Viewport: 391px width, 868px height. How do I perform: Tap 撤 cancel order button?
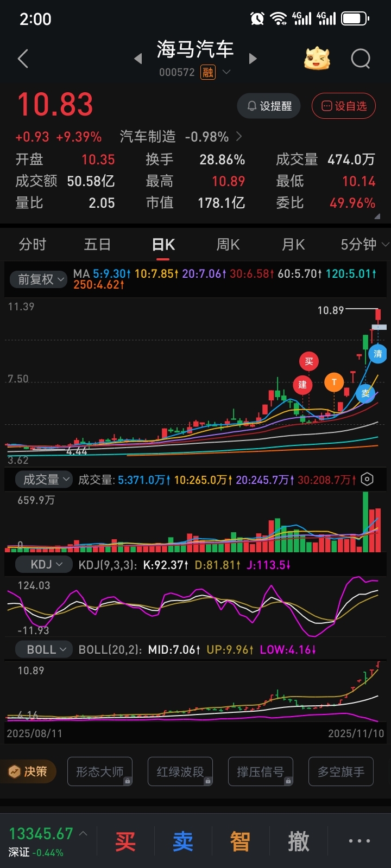pyautogui.click(x=298, y=841)
